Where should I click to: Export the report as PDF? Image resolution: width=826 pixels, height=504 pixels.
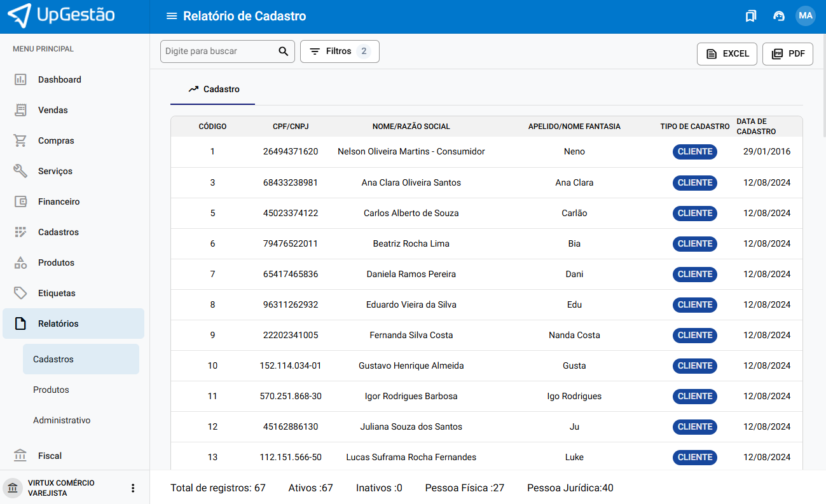(787, 54)
